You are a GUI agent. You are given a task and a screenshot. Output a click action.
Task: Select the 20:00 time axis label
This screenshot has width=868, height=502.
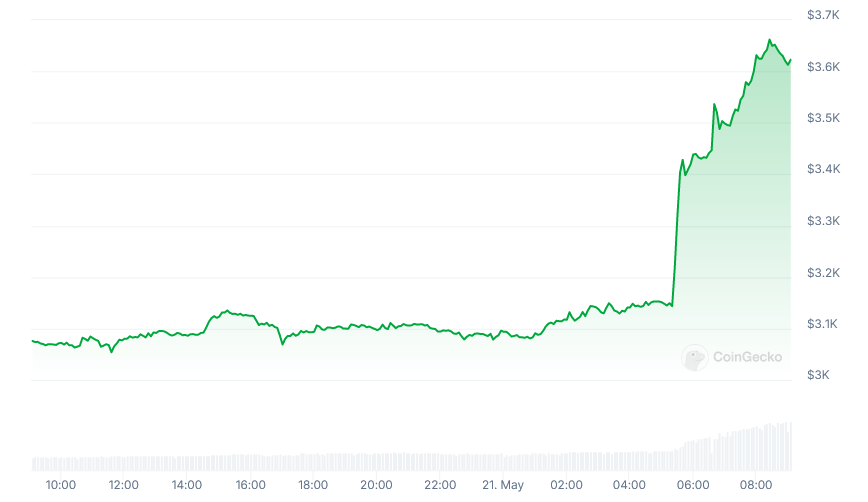point(376,486)
